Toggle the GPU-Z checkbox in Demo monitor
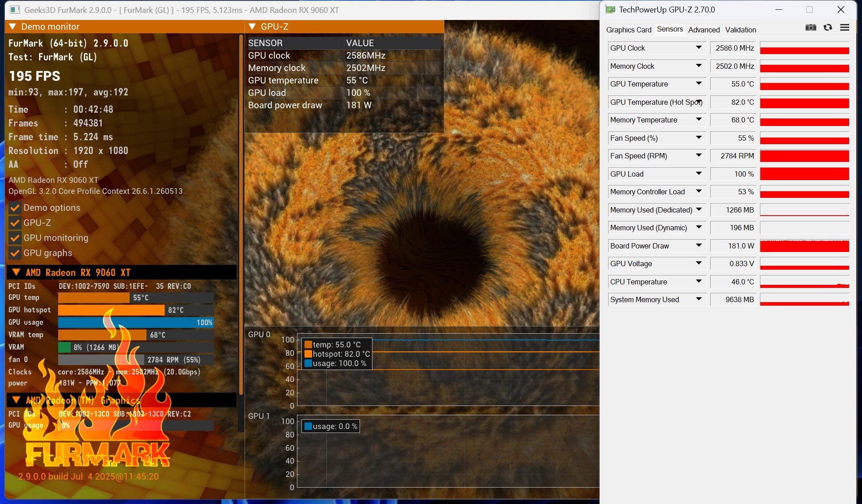The image size is (862, 504). [x=15, y=223]
